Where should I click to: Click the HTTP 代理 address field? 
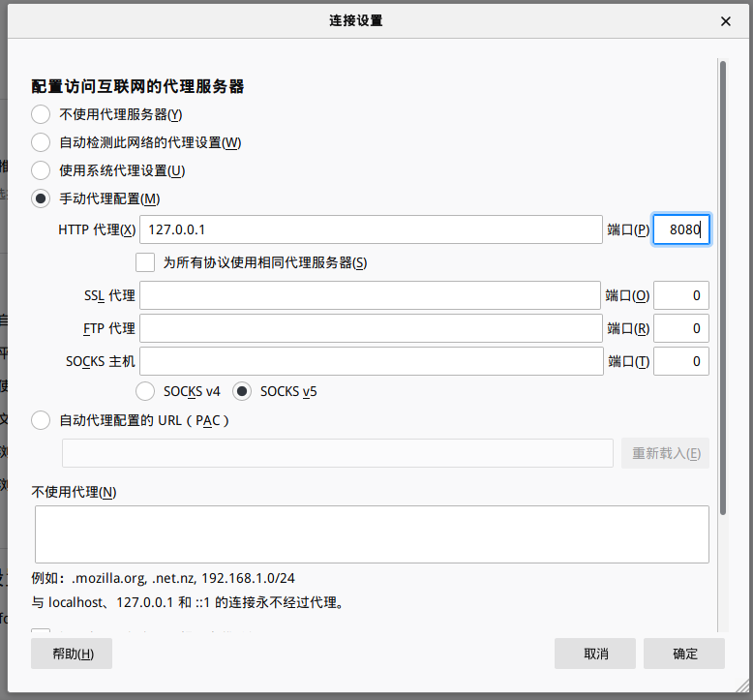[x=372, y=229]
